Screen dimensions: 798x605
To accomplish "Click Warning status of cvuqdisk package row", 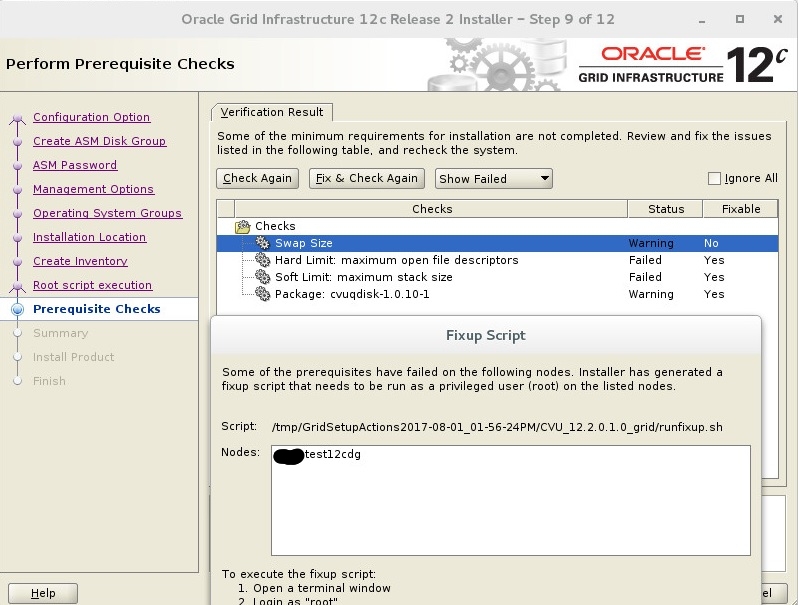I will tap(651, 294).
